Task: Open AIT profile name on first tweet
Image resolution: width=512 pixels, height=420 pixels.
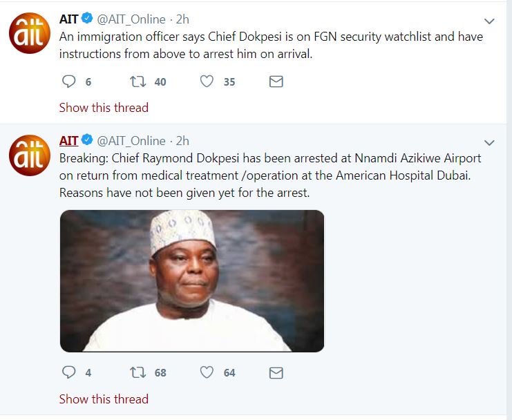Action: click(x=68, y=19)
